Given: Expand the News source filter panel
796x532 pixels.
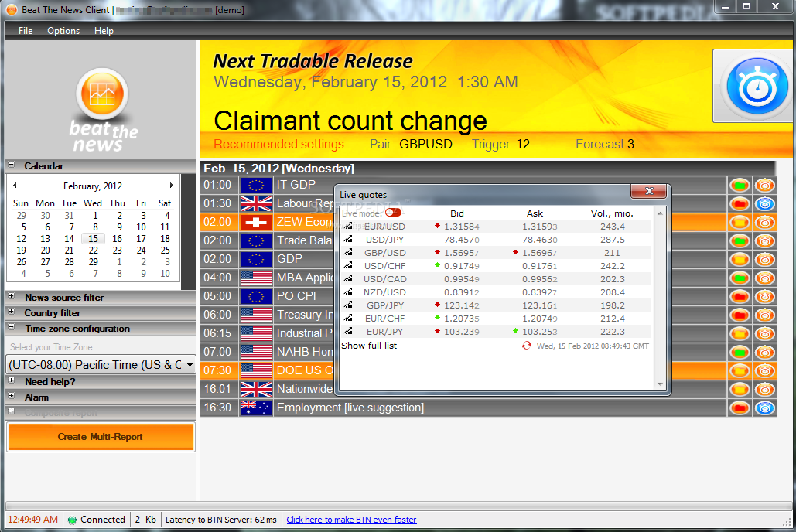Looking at the screenshot, I should tap(11, 296).
